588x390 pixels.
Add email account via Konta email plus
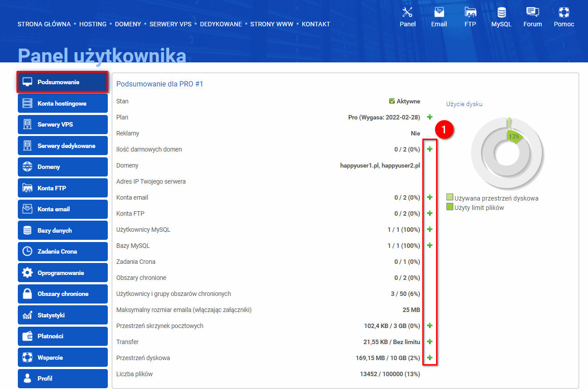pyautogui.click(x=430, y=197)
